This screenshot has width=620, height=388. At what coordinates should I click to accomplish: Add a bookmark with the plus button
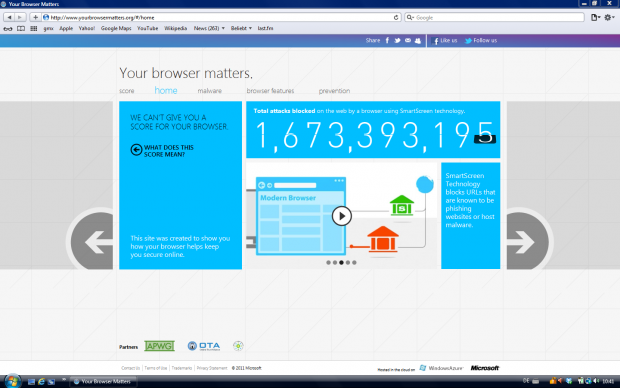[35, 17]
